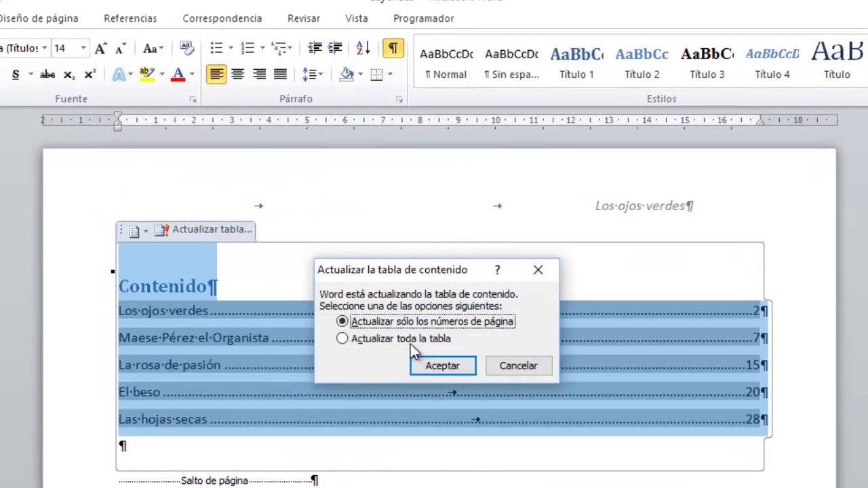Clear formatting with the eraser icon

click(x=186, y=48)
